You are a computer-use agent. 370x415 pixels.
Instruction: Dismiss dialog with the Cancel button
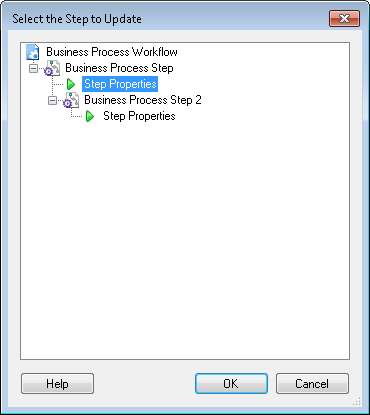click(312, 384)
